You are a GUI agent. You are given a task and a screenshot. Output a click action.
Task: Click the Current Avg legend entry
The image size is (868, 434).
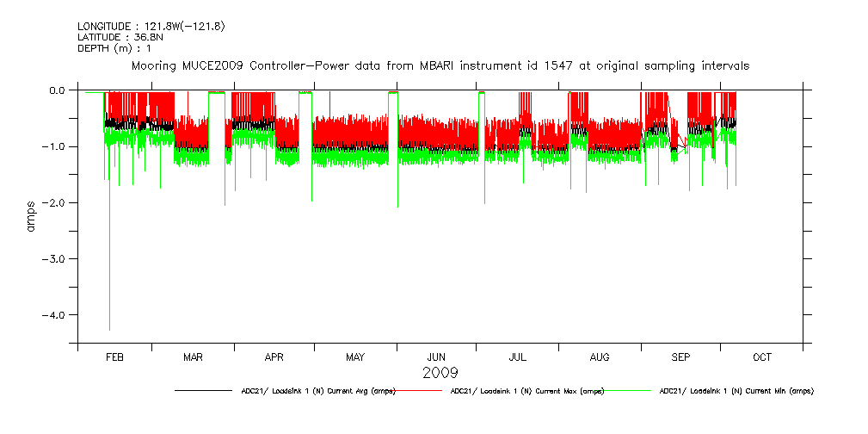[317, 391]
